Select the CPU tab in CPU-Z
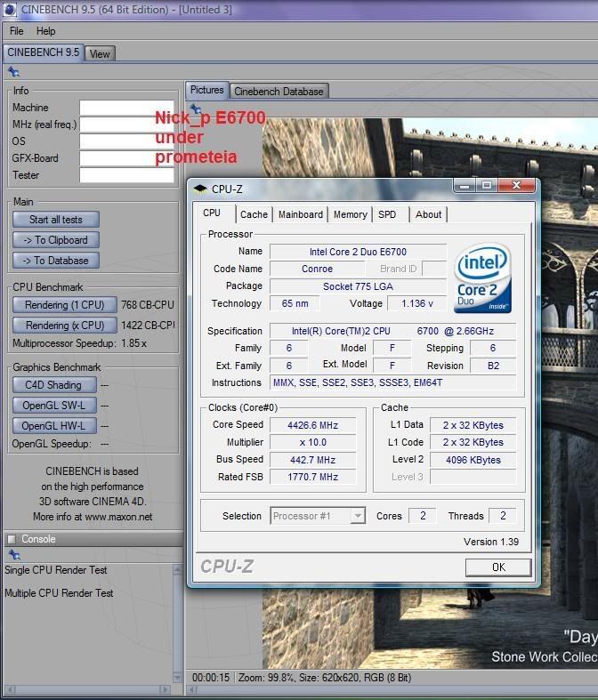The image size is (598, 700). [212, 213]
